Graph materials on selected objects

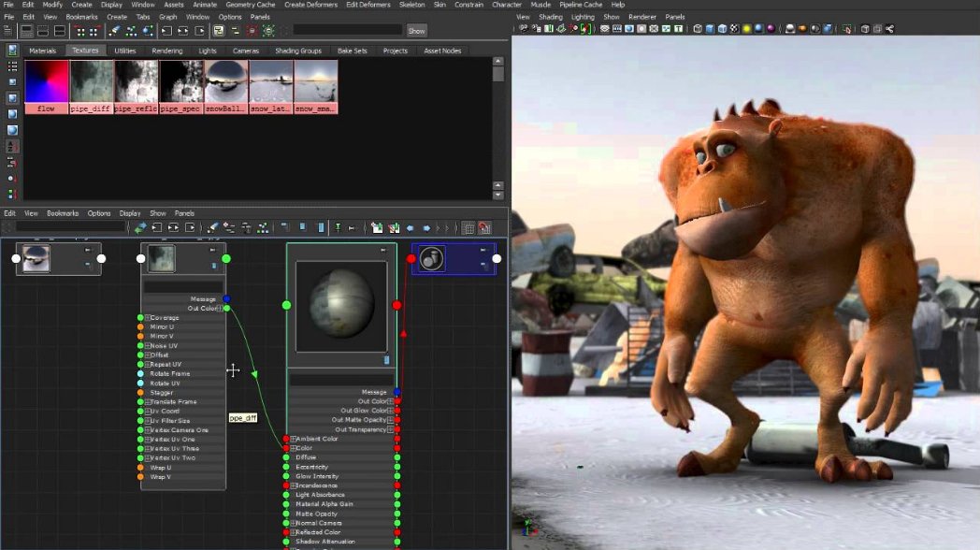click(148, 30)
